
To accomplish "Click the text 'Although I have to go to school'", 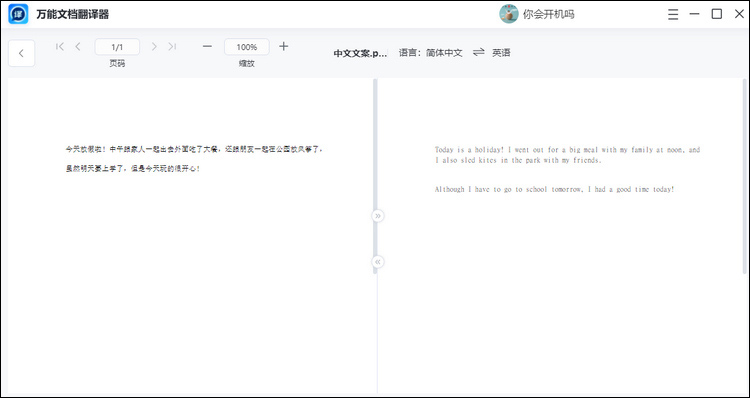I will pyautogui.click(x=491, y=189).
